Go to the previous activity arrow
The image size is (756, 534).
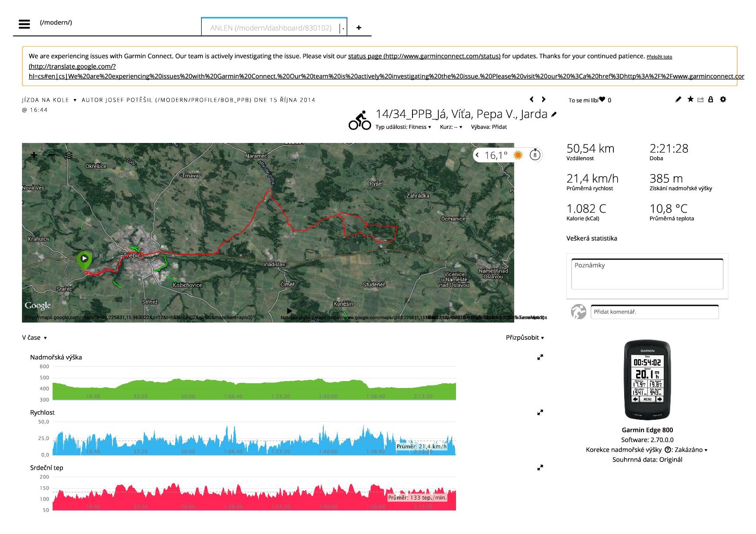click(x=531, y=99)
